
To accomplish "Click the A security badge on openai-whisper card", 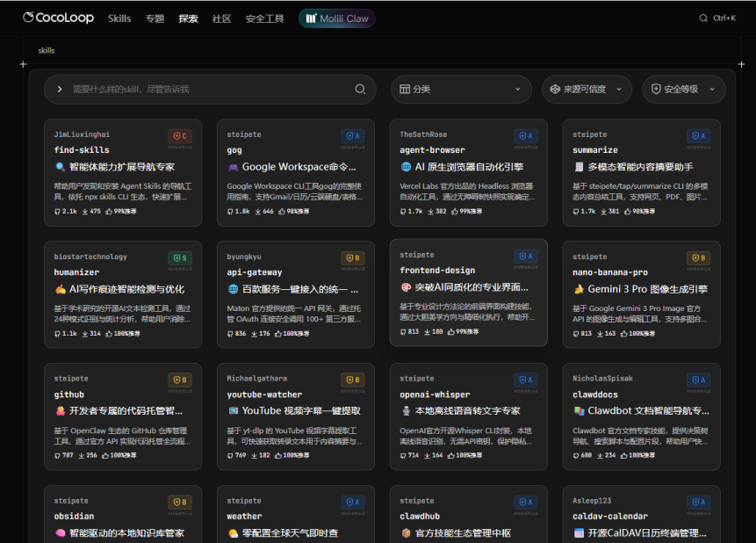I will pos(525,380).
